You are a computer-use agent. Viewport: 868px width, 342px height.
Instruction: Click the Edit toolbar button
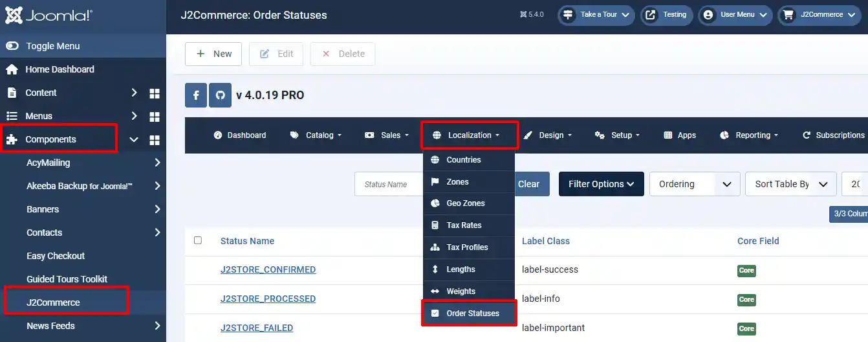[x=276, y=54]
